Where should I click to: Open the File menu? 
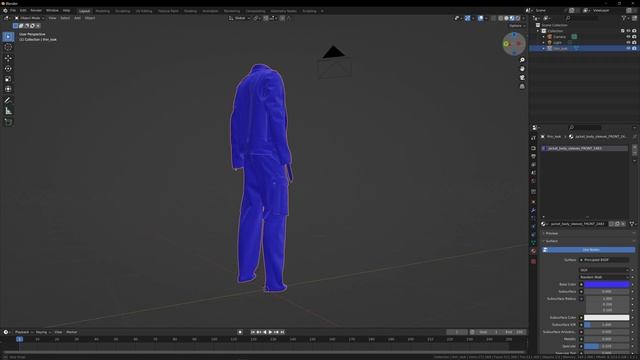[x=13, y=11]
